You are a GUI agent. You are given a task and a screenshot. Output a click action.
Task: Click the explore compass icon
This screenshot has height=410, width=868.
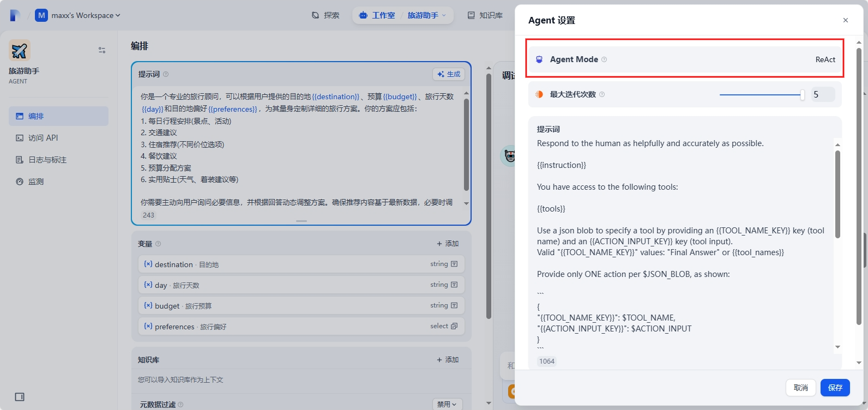coord(315,15)
